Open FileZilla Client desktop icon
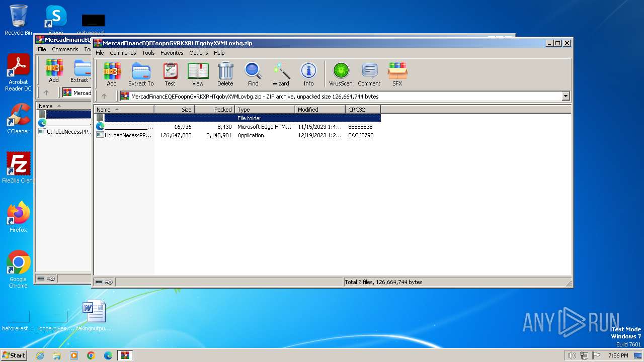Viewport: 644px width, 362px height. point(18,167)
